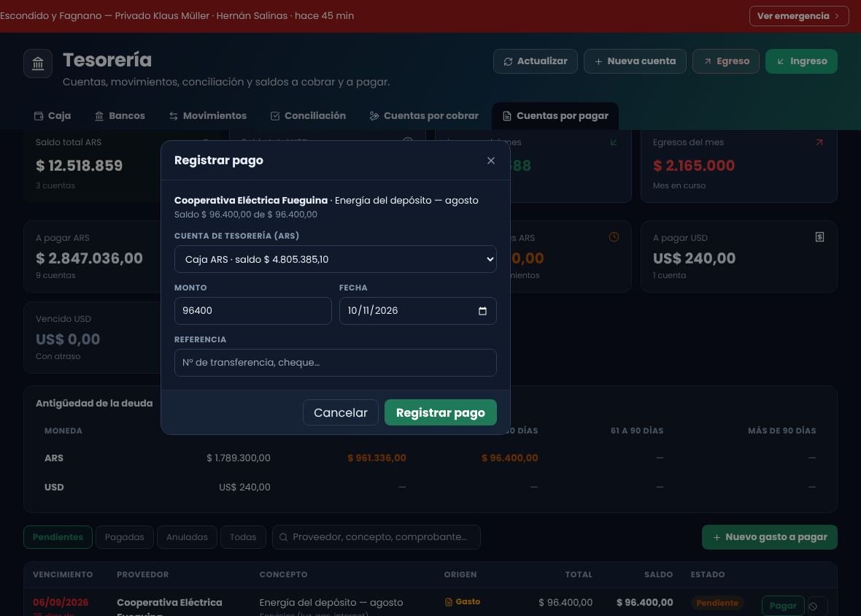
Task: Show Todas the payables
Action: (243, 537)
